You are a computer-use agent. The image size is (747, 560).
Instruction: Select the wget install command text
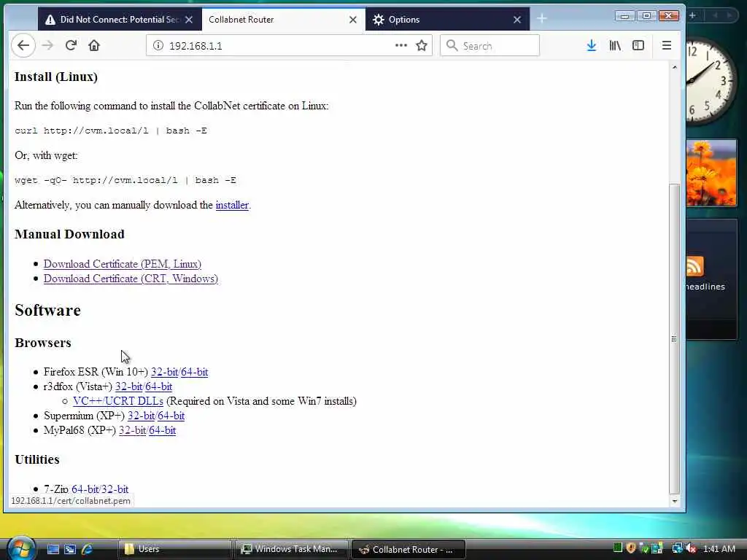(125, 180)
